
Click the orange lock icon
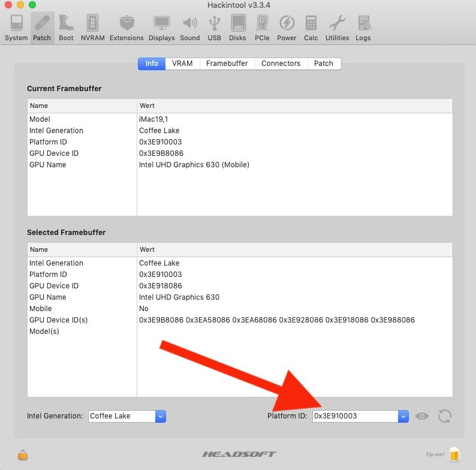tap(23, 455)
